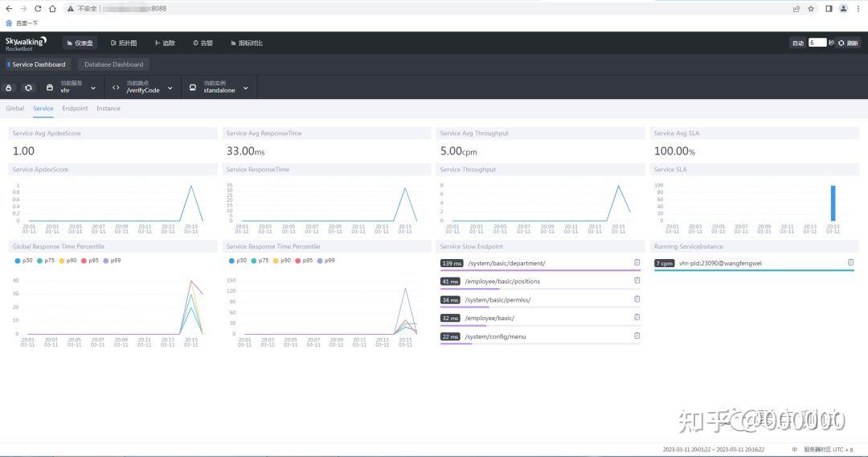
Task: Bookmark page with browser star icon
Action: tap(811, 8)
